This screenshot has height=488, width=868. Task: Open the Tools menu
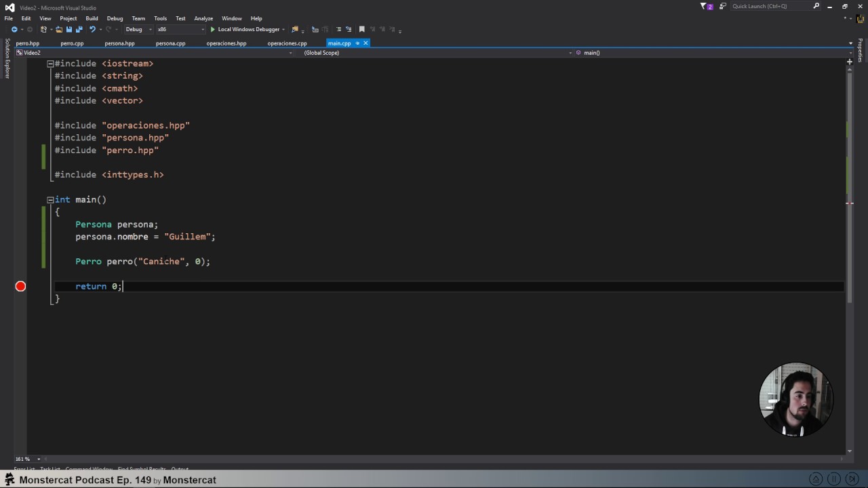[160, 18]
